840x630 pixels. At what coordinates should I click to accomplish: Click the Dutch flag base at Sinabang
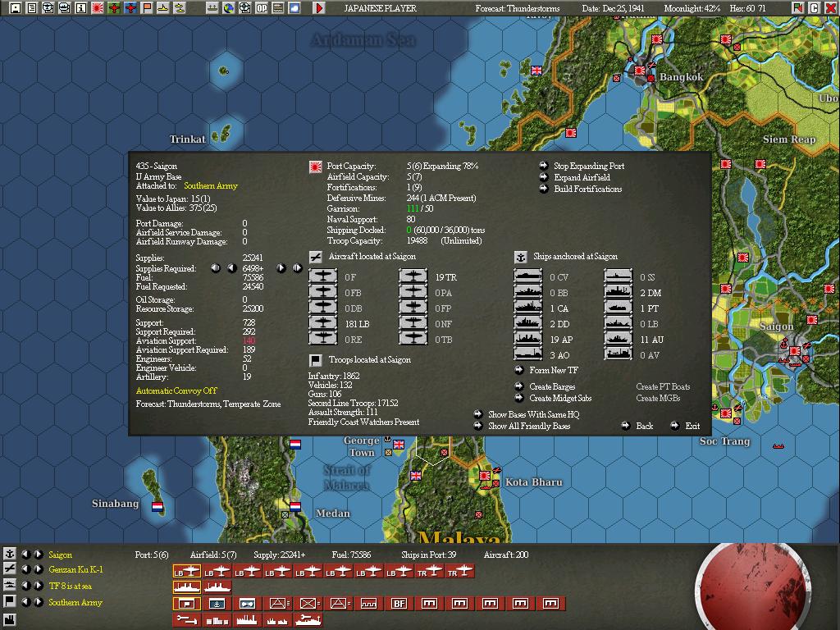tap(157, 506)
